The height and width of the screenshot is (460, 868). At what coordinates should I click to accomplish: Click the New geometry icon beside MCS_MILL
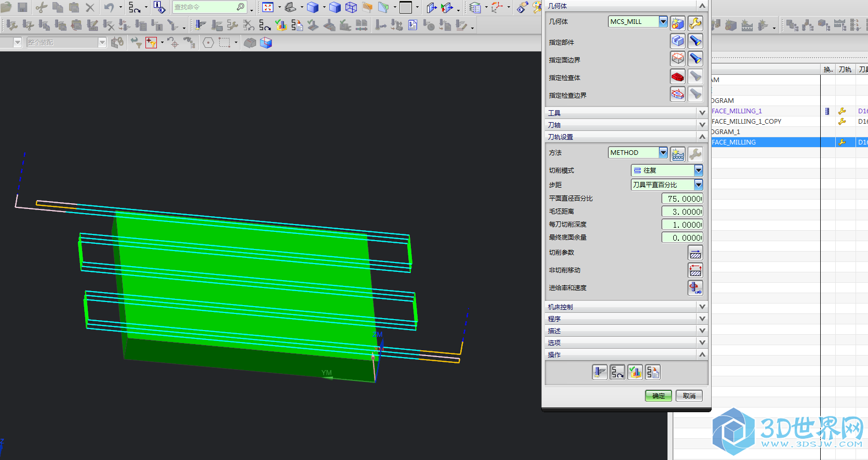click(x=678, y=23)
